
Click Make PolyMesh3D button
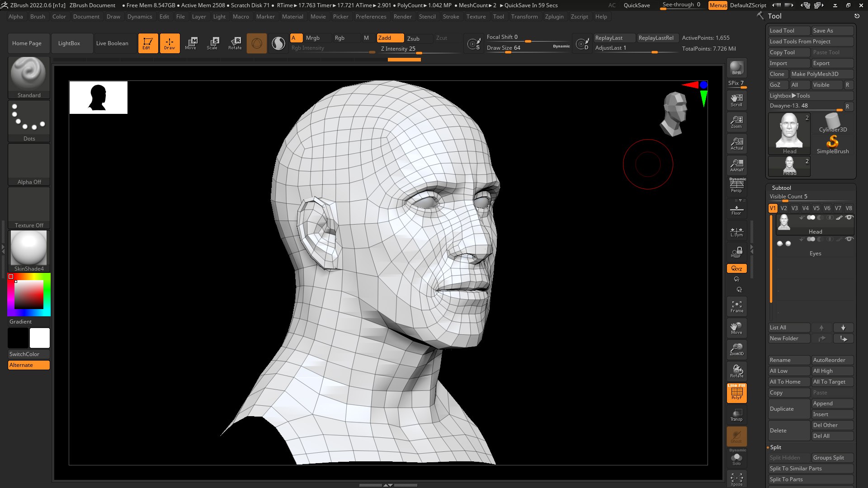pyautogui.click(x=821, y=74)
